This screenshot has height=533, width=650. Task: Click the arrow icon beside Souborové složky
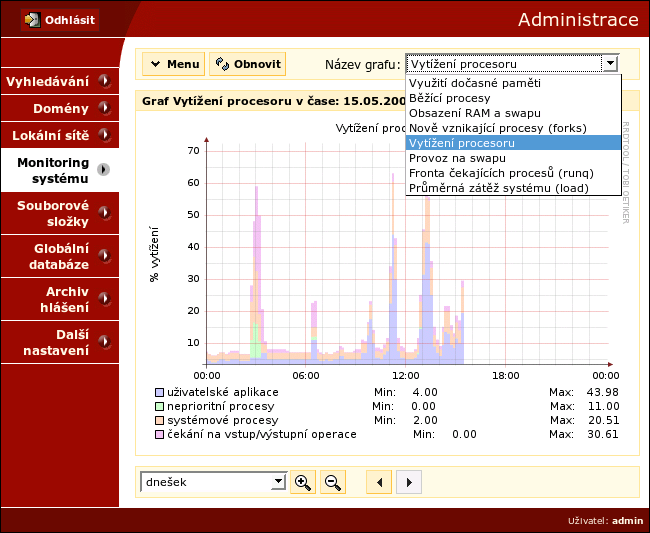tap(104, 213)
